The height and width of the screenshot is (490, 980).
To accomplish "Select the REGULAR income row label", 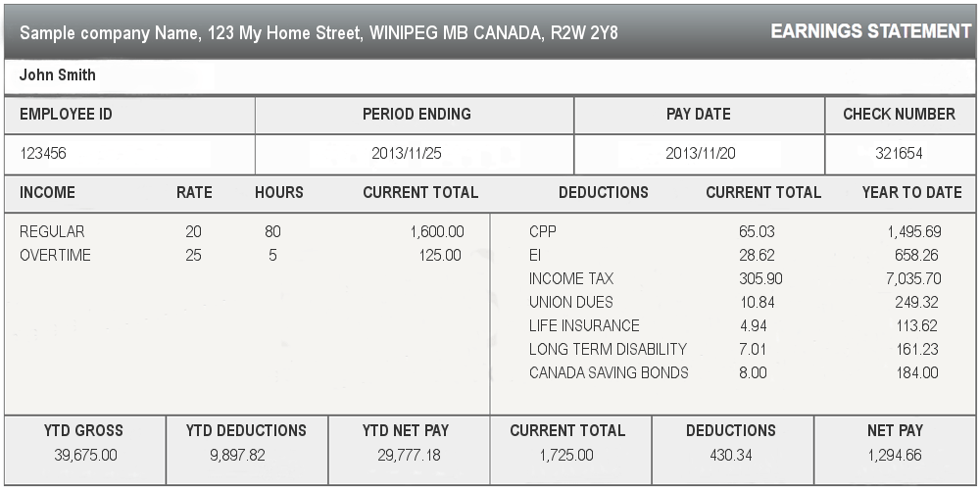I will click(x=52, y=232).
